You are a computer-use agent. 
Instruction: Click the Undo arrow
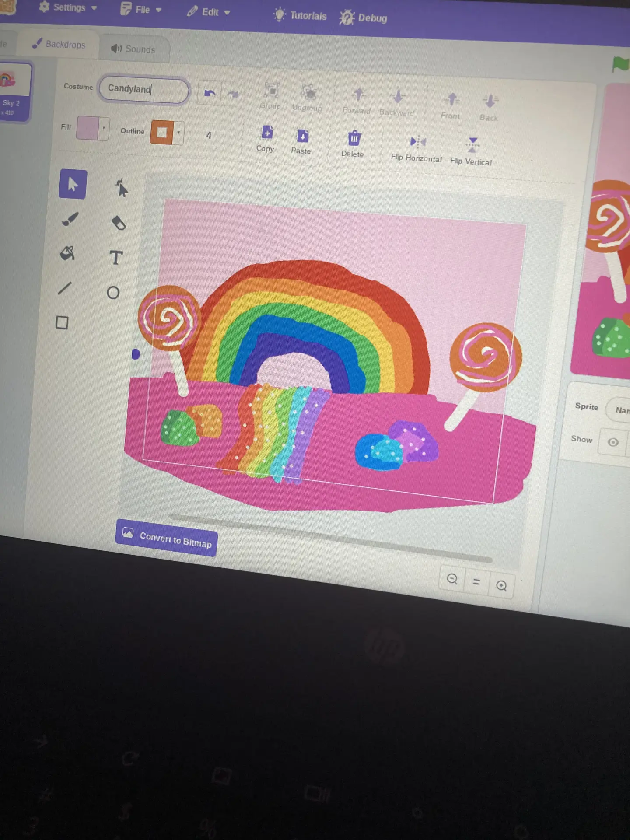coord(210,93)
